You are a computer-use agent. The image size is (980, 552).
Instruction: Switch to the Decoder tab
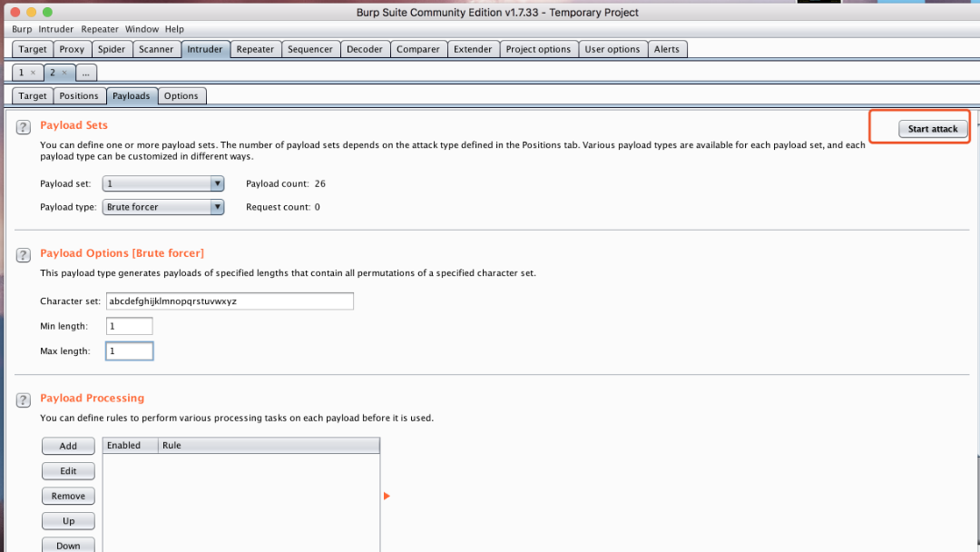[365, 49]
